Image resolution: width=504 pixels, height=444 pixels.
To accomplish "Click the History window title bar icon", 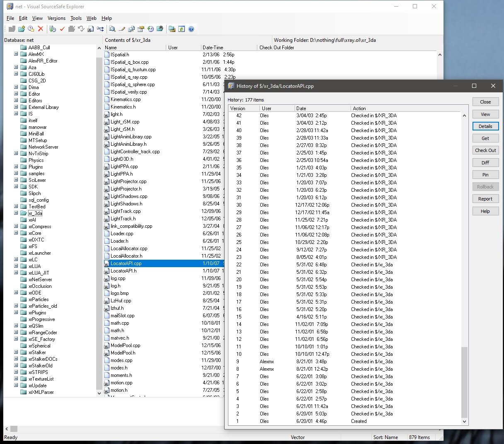I will (231, 86).
